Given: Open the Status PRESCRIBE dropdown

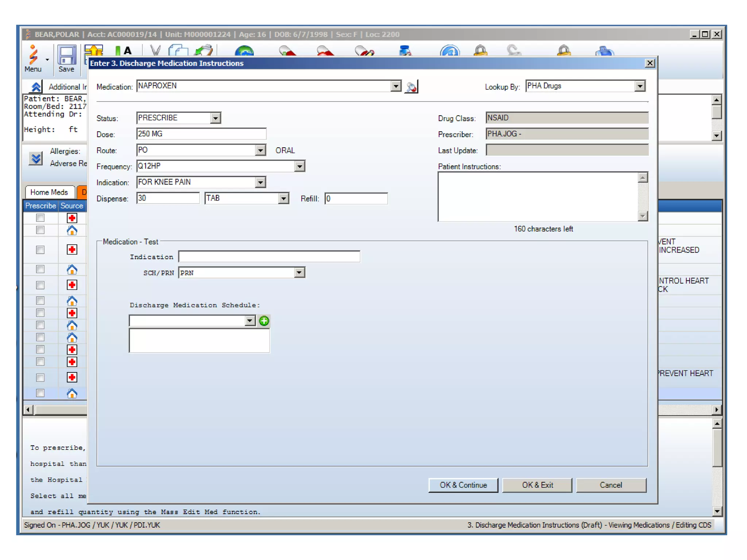Looking at the screenshot, I should 216,118.
